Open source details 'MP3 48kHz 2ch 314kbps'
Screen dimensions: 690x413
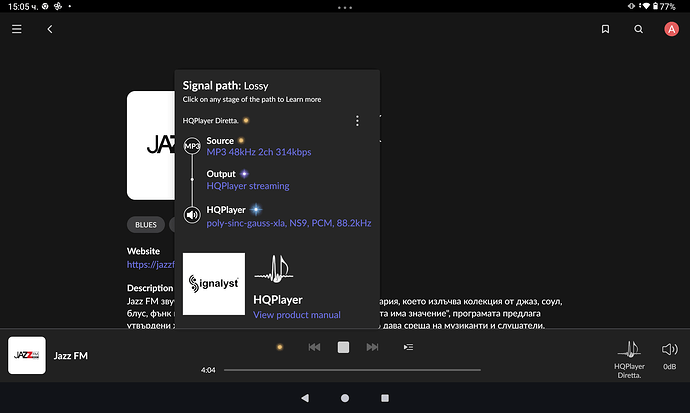[259, 152]
